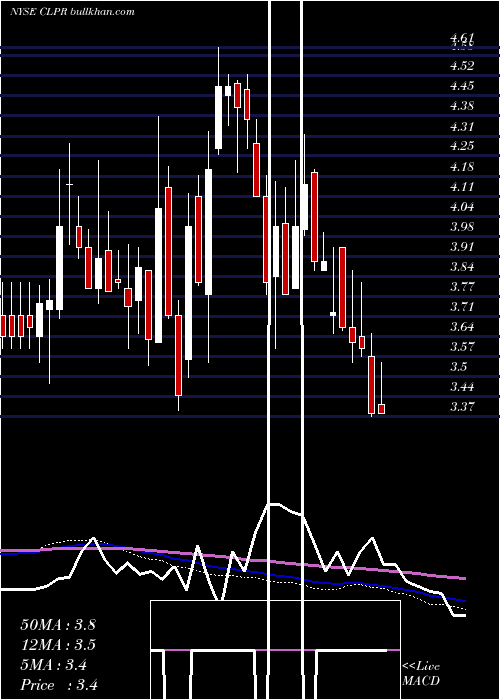Select the 3.44 price level label

coord(462,387)
